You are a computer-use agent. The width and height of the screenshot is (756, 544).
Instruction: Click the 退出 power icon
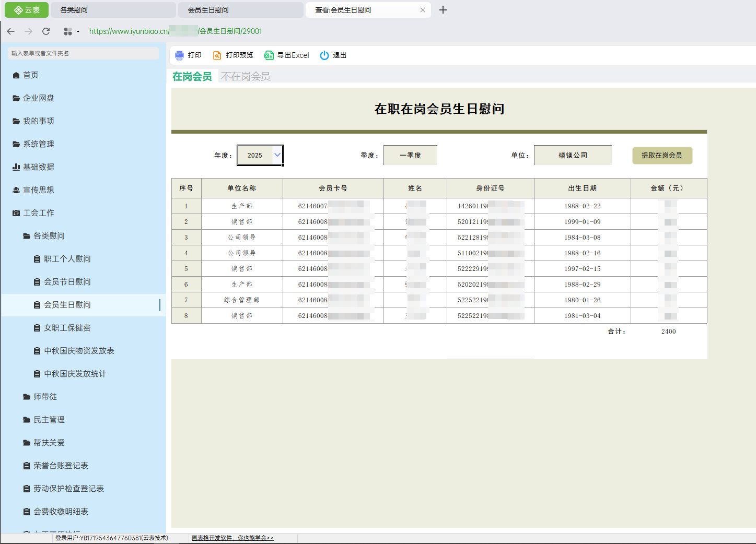click(x=324, y=55)
